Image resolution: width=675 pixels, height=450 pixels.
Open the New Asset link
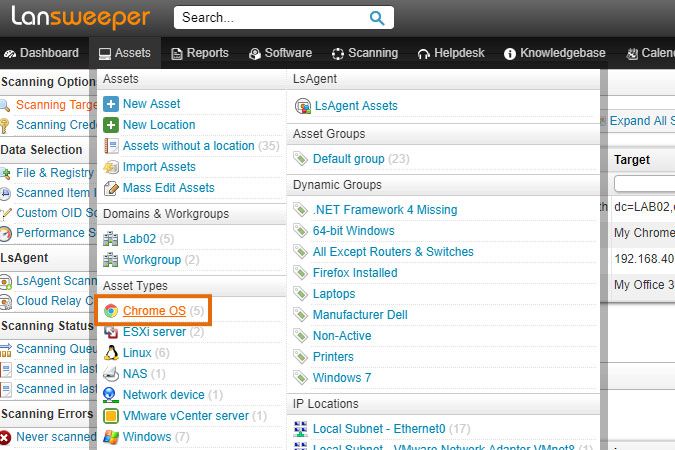(x=152, y=104)
